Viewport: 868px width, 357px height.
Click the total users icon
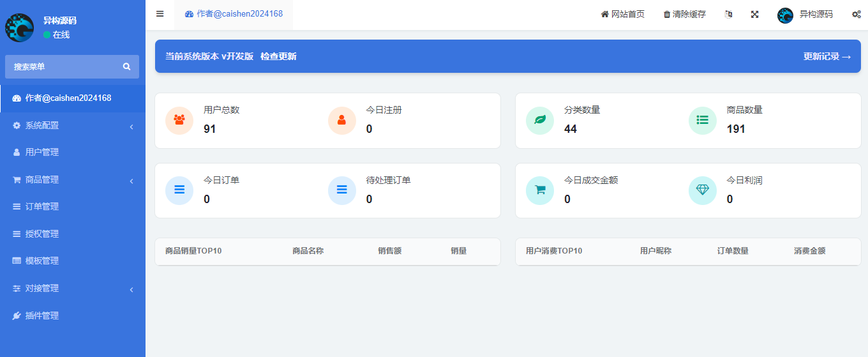(179, 120)
